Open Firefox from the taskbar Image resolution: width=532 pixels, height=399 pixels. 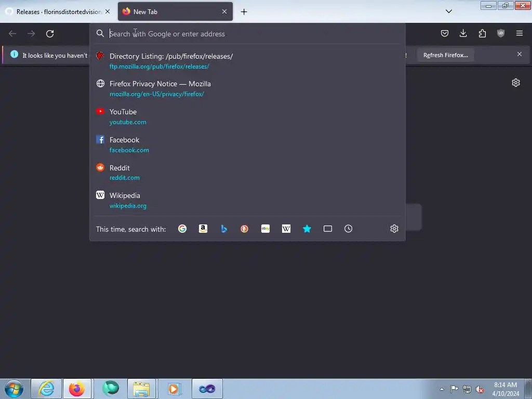coord(77,389)
